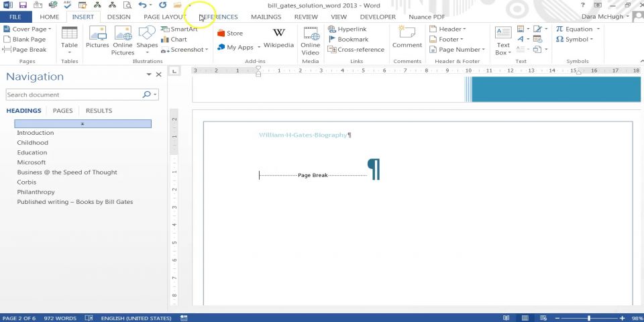Switch to Web Layout view
The image size is (644, 322).
click(x=543, y=318)
